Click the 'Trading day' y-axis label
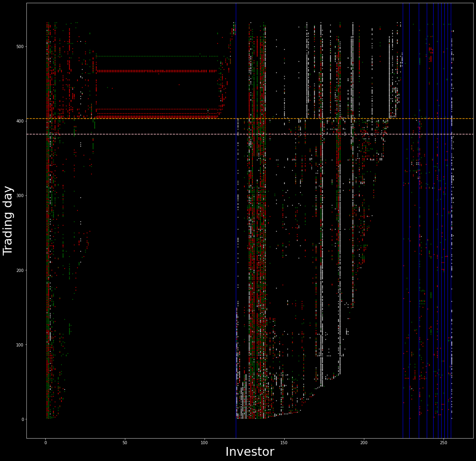This screenshot has width=476, height=461. [x=8, y=221]
